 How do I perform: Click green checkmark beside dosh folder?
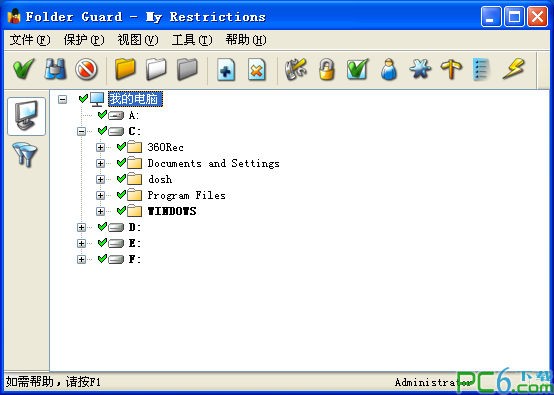pyautogui.click(x=122, y=178)
